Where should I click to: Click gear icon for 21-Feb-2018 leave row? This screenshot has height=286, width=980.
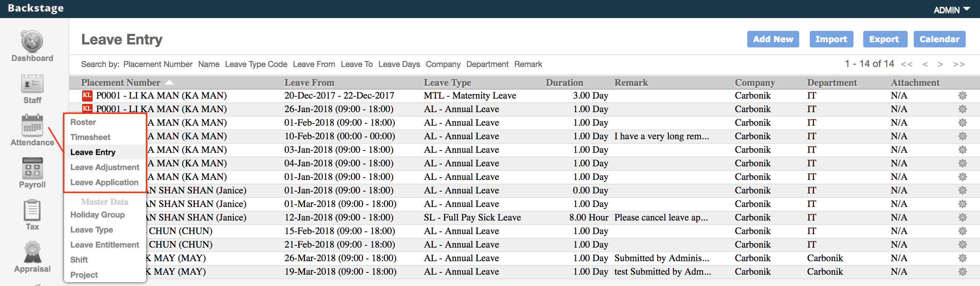(963, 245)
